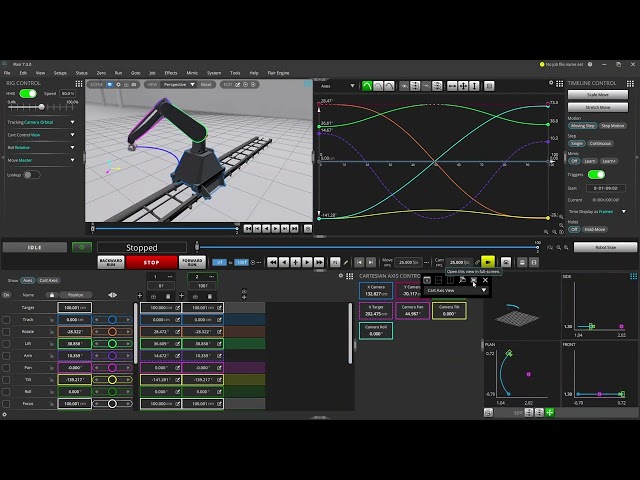This screenshot has height=480, width=640.
Task: Click the Robot Slow button
Action: tap(605, 247)
